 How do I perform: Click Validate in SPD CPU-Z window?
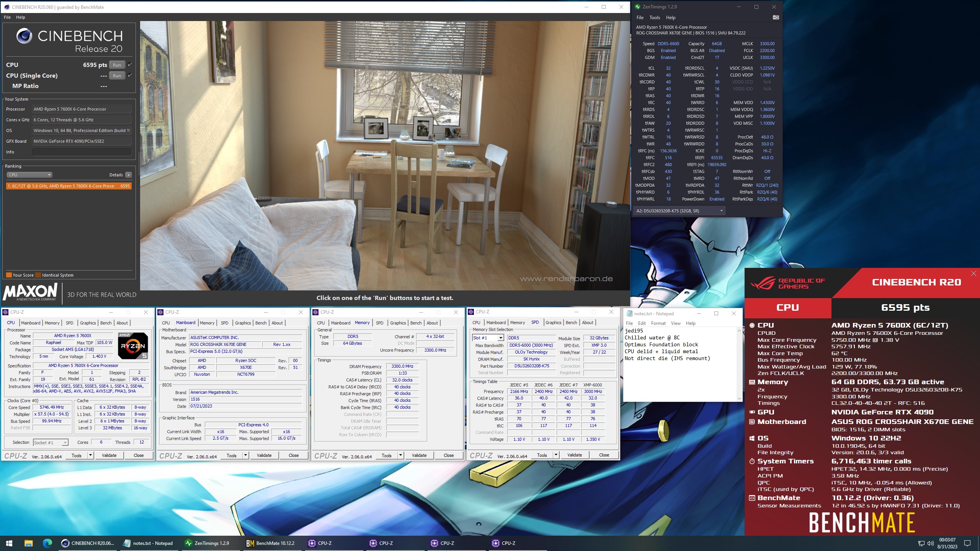[x=575, y=455]
